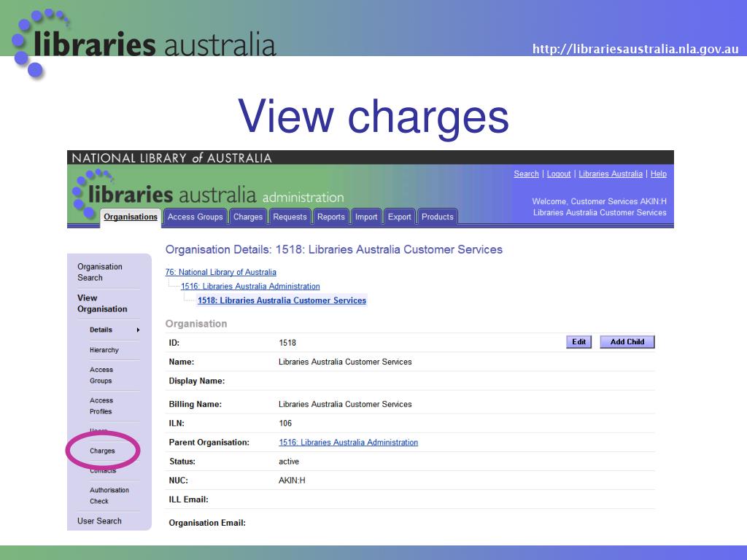Viewport: 747px width, 560px height.
Task: Open the Charges tab in top navigation
Action: [x=248, y=217]
